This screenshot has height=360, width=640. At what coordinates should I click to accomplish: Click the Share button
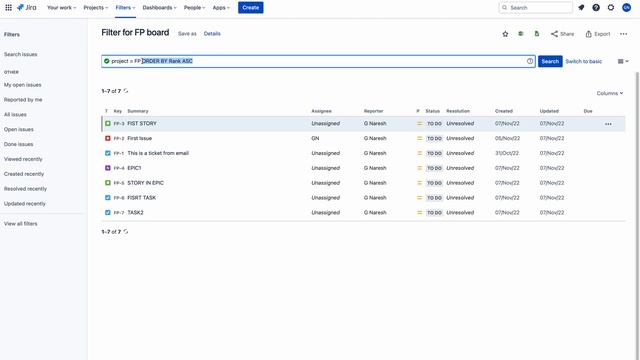(x=562, y=34)
